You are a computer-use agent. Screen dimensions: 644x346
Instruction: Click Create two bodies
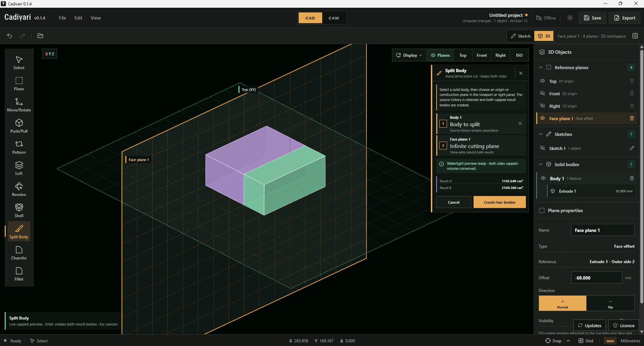click(x=499, y=202)
